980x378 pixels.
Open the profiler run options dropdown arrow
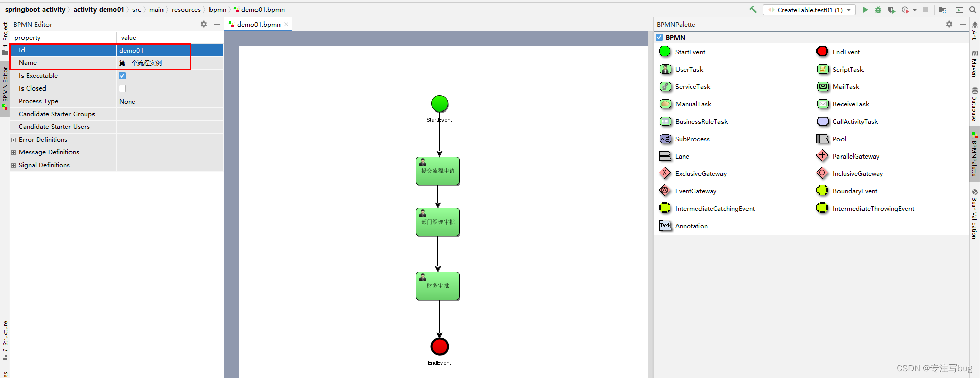pos(915,10)
